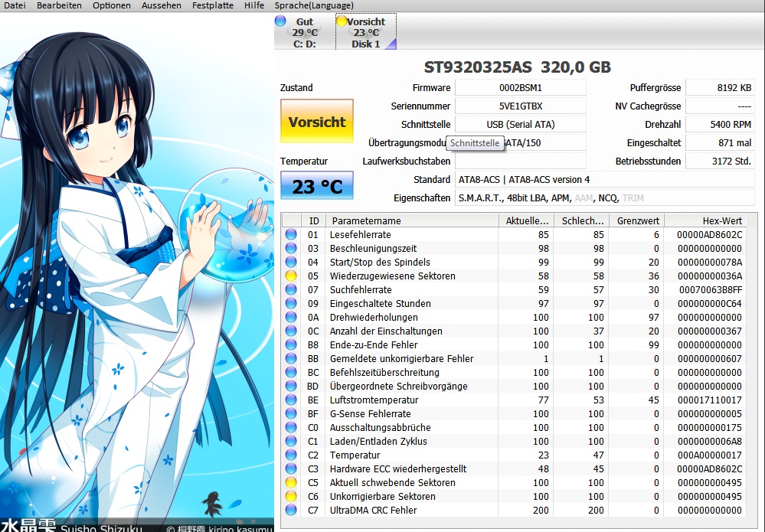765x532 pixels.
Task: Click the blue status icon for Beschleunigungszeit
Action: point(291,248)
